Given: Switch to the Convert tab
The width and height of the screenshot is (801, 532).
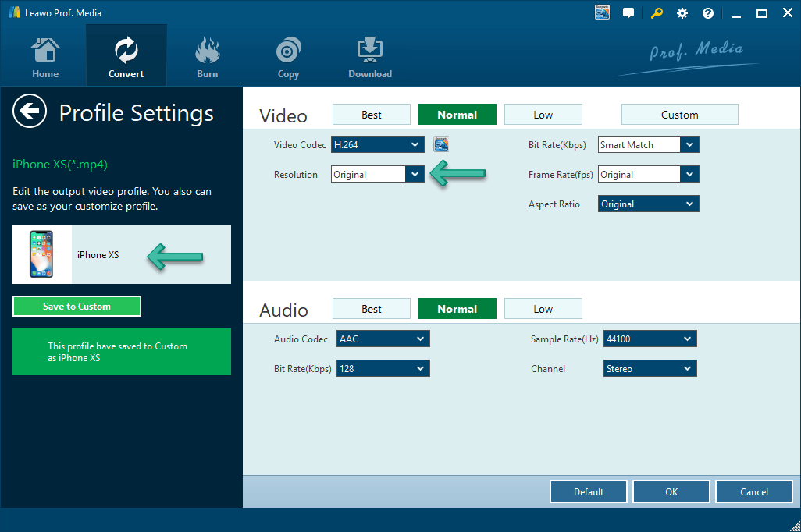Looking at the screenshot, I should [x=126, y=55].
